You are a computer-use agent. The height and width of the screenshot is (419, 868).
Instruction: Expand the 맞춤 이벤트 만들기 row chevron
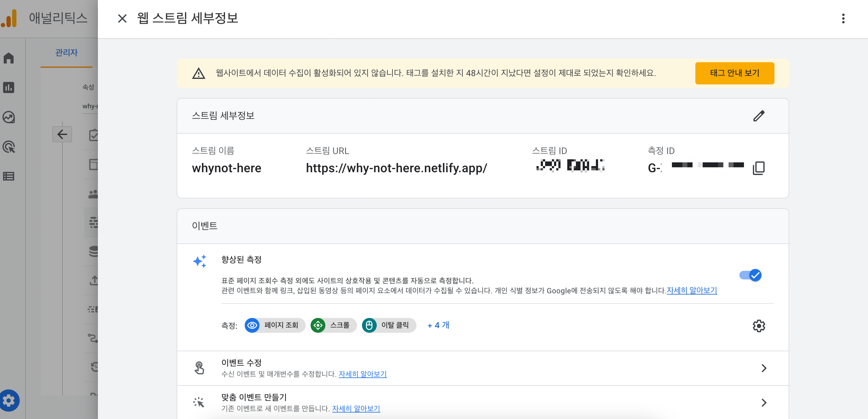point(764,402)
